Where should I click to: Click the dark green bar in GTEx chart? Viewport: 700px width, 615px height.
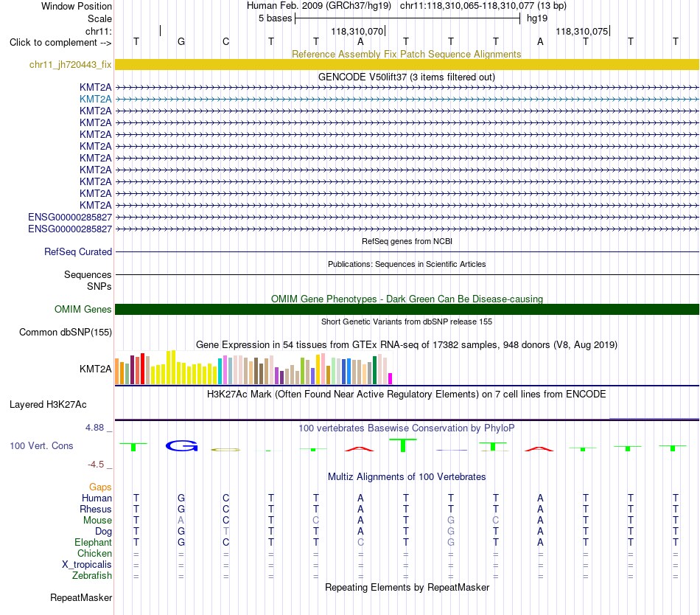[374, 370]
